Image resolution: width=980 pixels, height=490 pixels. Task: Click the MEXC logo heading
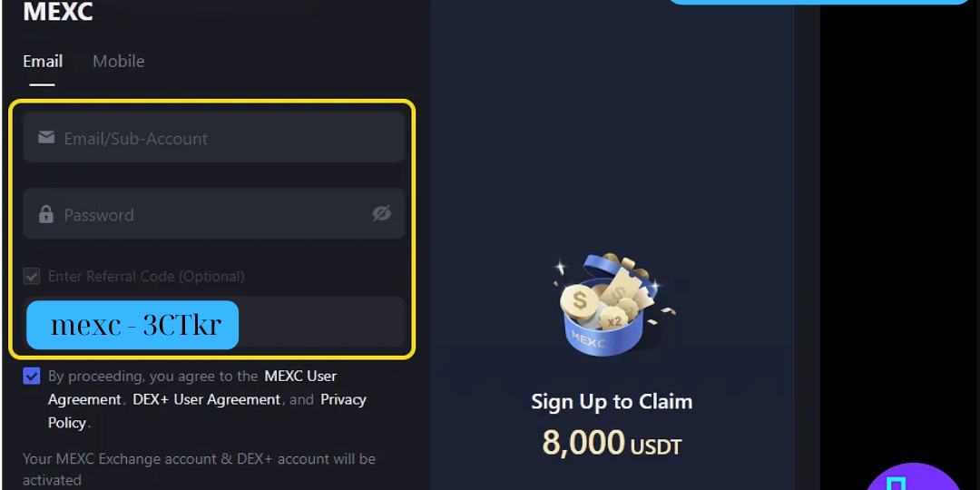click(58, 11)
